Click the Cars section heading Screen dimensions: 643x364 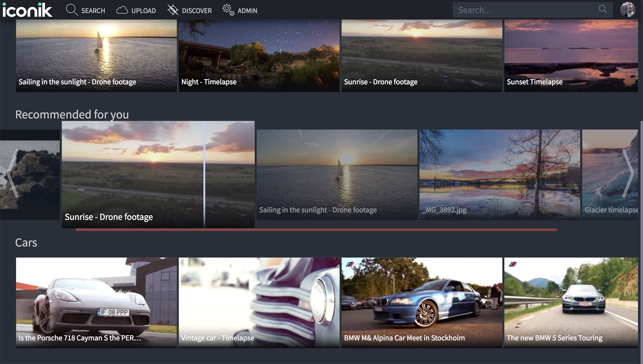click(26, 243)
